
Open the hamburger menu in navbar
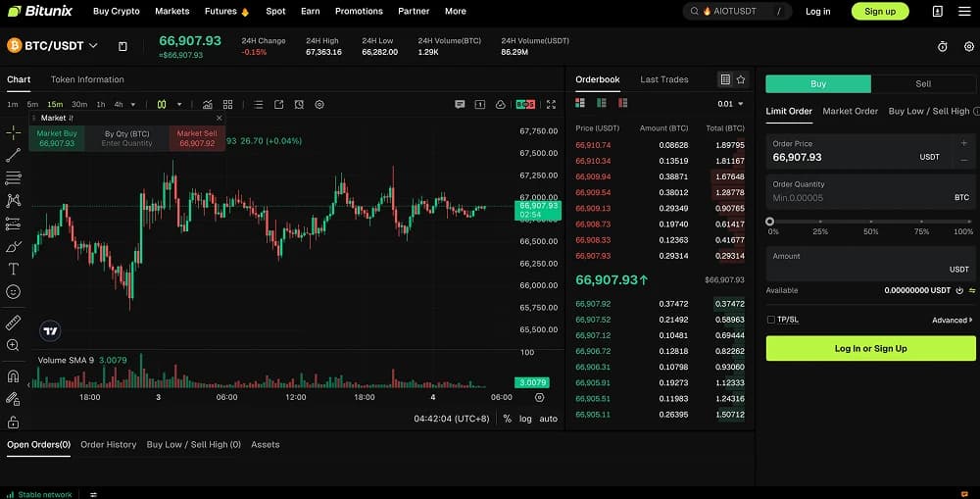pos(964,11)
